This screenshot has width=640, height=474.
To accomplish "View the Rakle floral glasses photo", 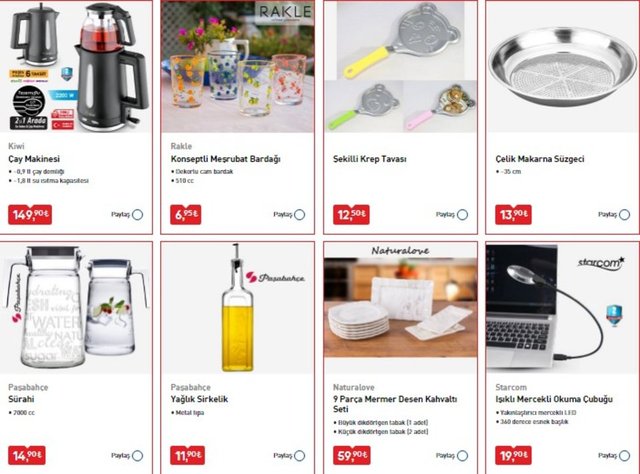I will [x=238, y=67].
